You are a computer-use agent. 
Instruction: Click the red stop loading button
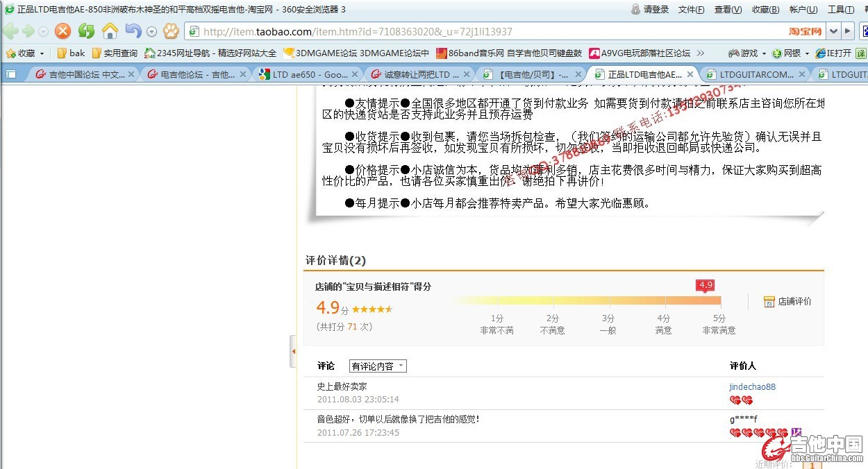point(63,31)
